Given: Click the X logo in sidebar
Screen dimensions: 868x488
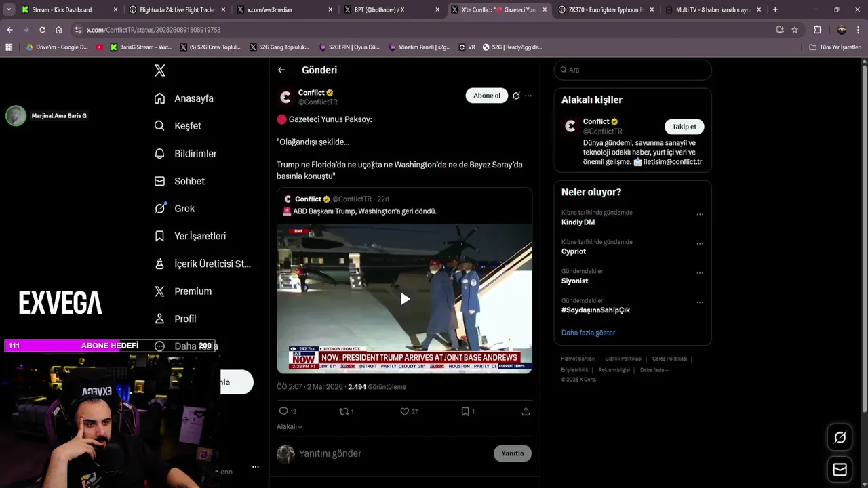Looking at the screenshot, I should pos(159,70).
